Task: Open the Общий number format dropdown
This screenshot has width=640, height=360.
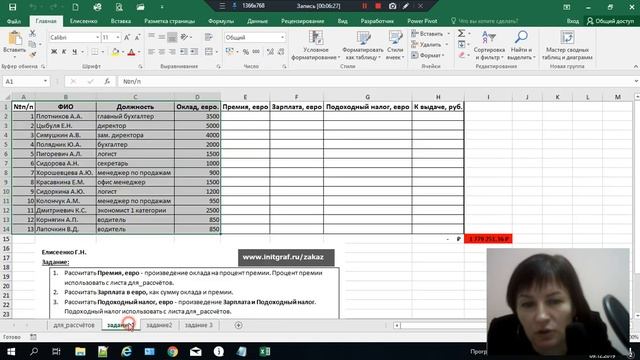Action: click(282, 37)
